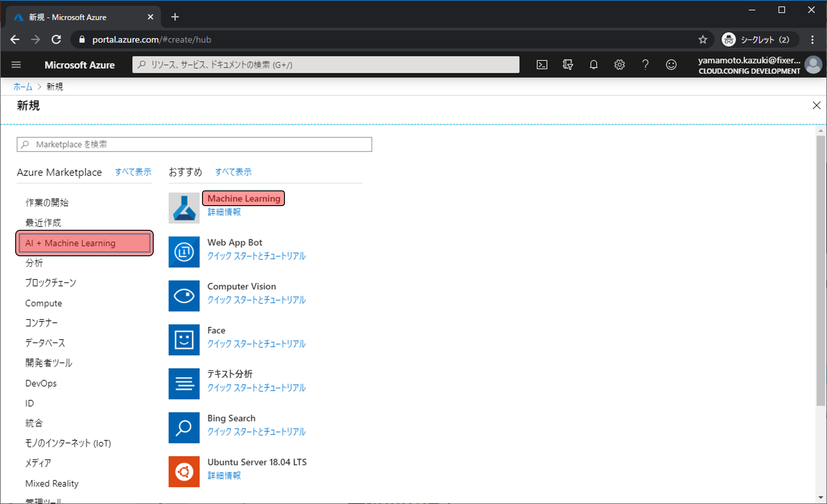Select the Computer Vision eye icon
Image resolution: width=827 pixels, height=504 pixels.
184,296
